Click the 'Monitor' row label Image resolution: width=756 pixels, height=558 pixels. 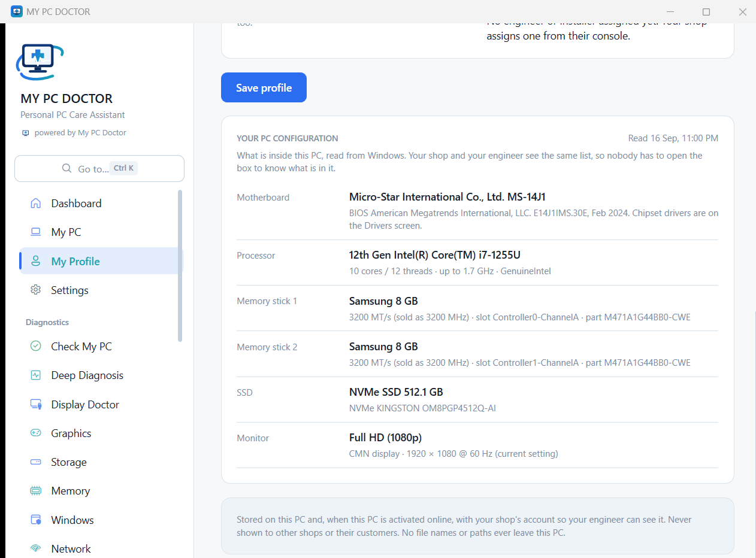(253, 438)
